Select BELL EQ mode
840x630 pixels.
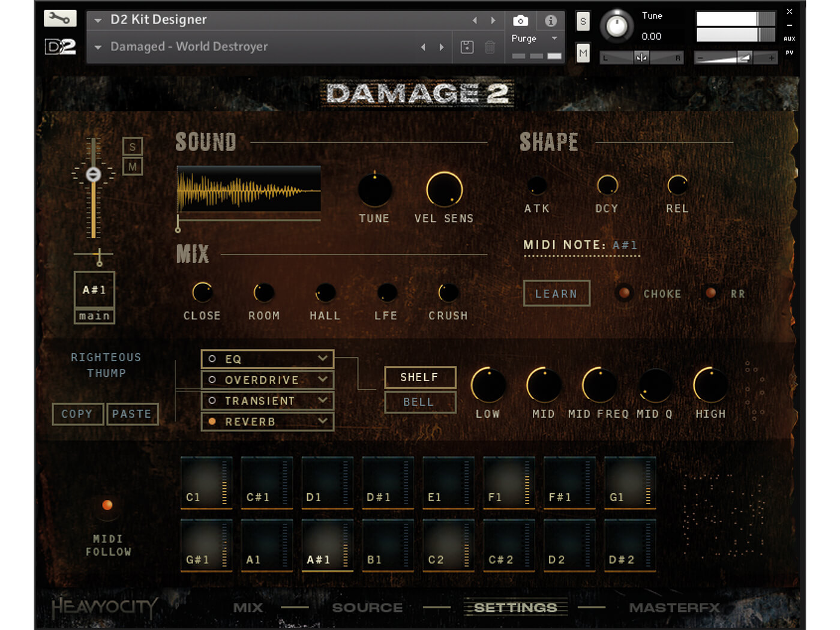(419, 402)
